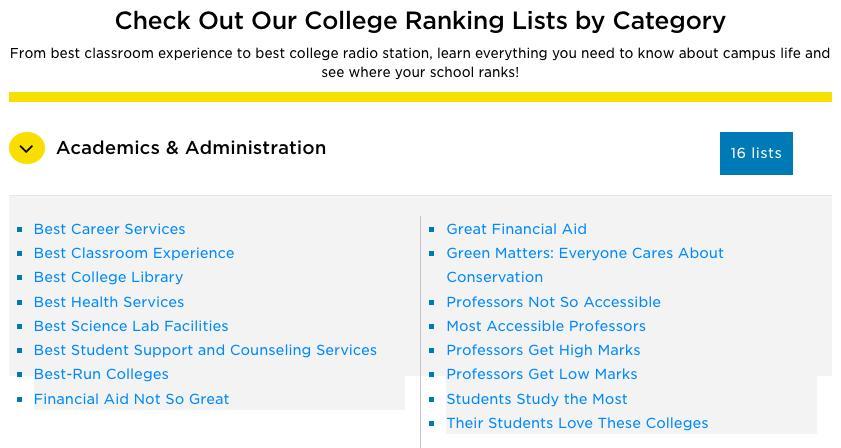Click the Academics & Administration heading
This screenshot has width=841, height=448.
click(191, 148)
